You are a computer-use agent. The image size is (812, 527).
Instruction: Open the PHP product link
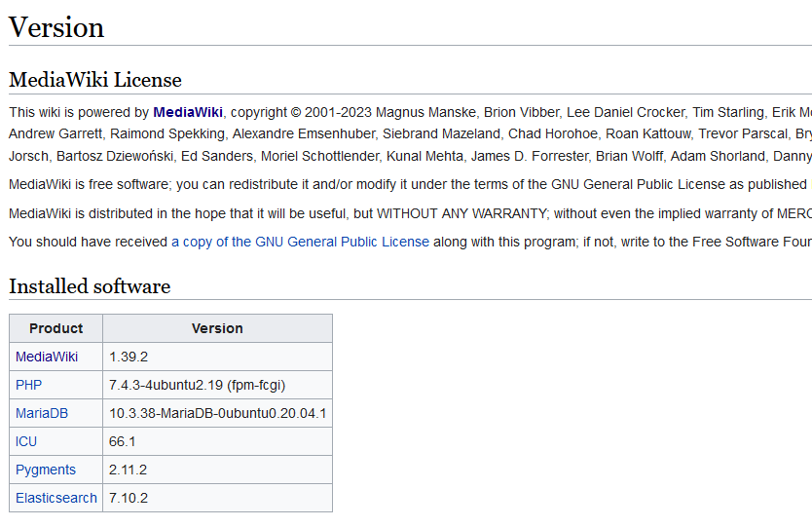[x=28, y=385]
